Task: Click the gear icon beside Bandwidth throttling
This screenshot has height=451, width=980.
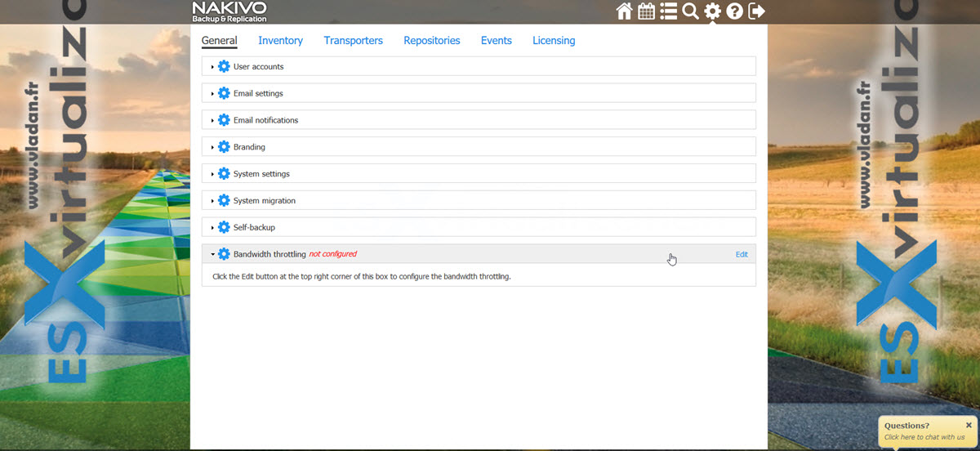Action: [224, 254]
